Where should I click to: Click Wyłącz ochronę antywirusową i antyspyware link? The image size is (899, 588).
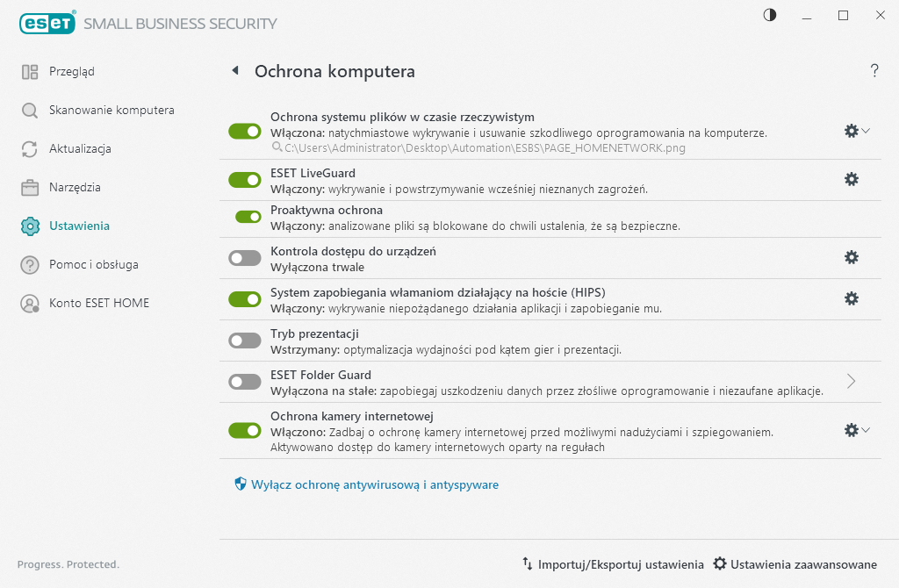(x=375, y=484)
